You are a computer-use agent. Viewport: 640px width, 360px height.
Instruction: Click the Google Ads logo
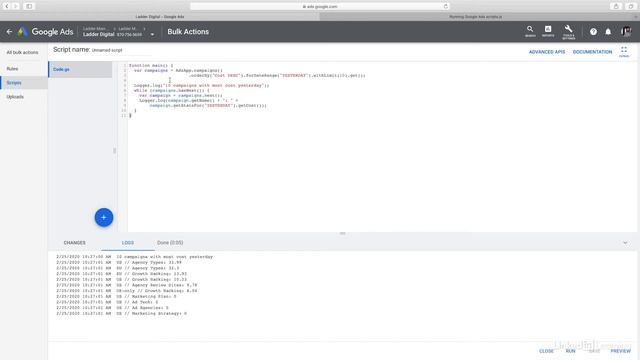(46, 31)
